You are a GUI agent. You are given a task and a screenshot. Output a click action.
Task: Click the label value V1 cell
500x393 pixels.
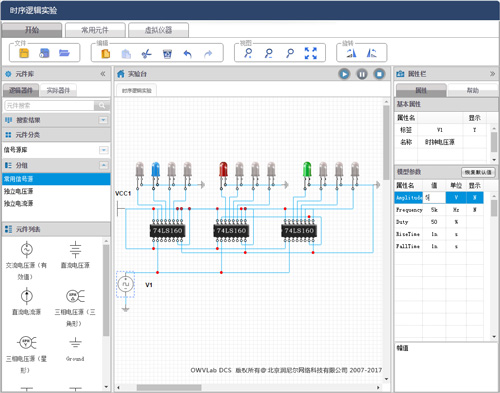[440, 130]
